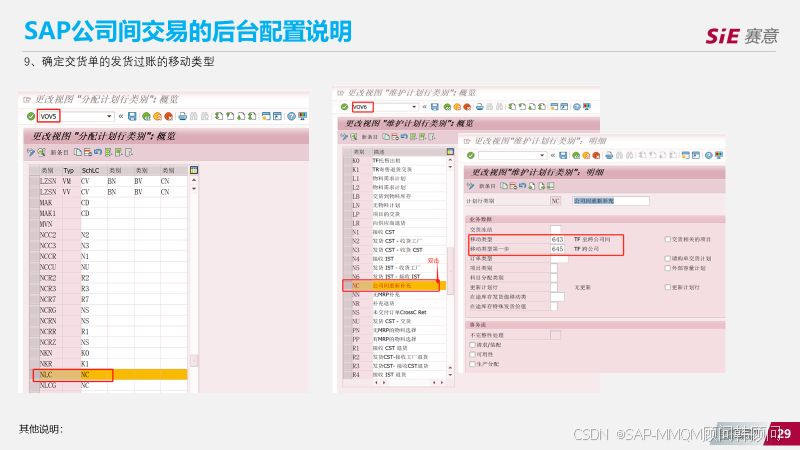
Task: Click movement type field showing 643
Action: 557,239
